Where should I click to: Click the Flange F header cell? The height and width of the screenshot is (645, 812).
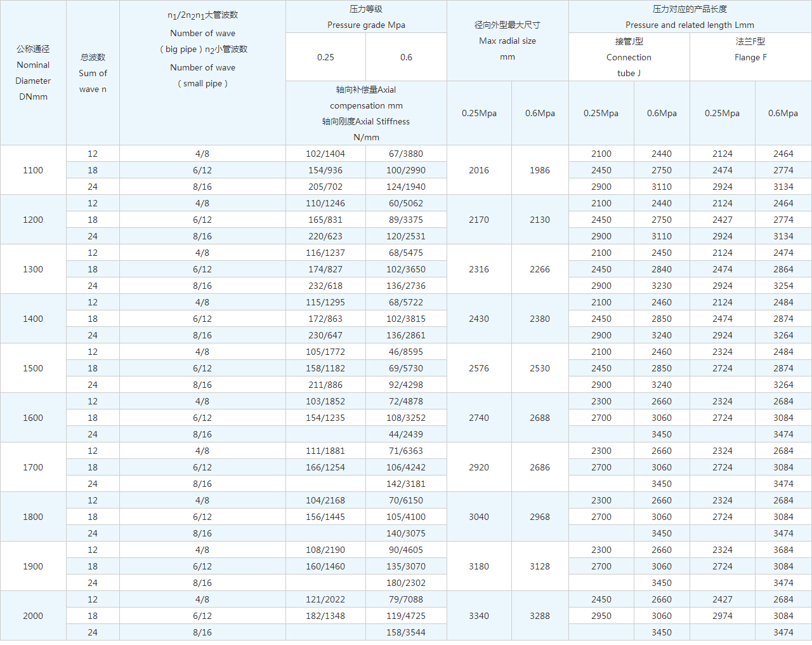pos(750,50)
